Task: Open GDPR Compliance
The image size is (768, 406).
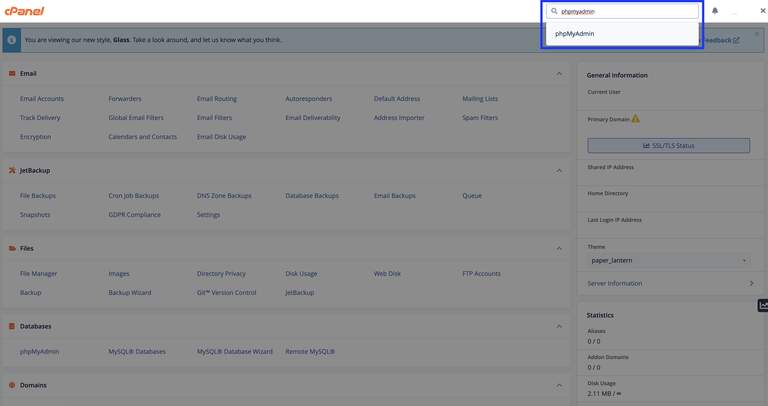Action: click(x=135, y=215)
